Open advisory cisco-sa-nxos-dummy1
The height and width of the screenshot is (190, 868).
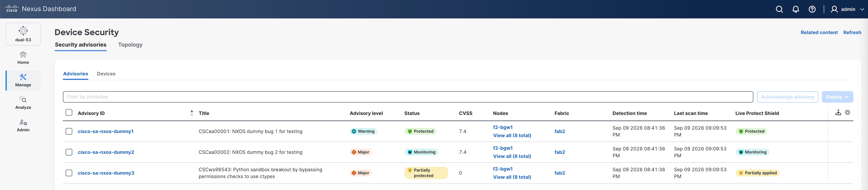point(106,131)
